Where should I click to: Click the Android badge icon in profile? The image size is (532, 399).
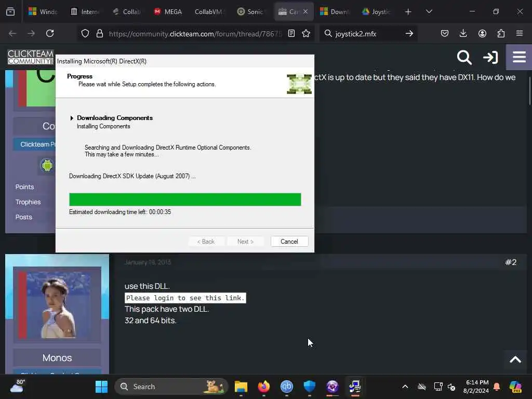(47, 165)
